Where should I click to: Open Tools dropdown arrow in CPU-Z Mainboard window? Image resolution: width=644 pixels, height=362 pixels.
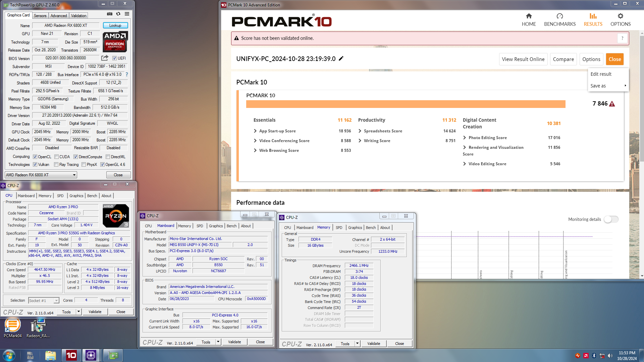coord(218,342)
